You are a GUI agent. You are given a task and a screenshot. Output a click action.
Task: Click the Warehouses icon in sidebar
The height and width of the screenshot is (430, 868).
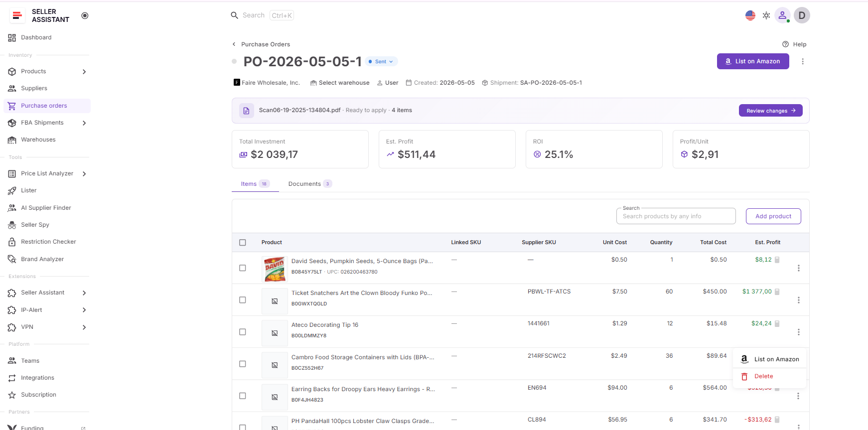pos(12,140)
